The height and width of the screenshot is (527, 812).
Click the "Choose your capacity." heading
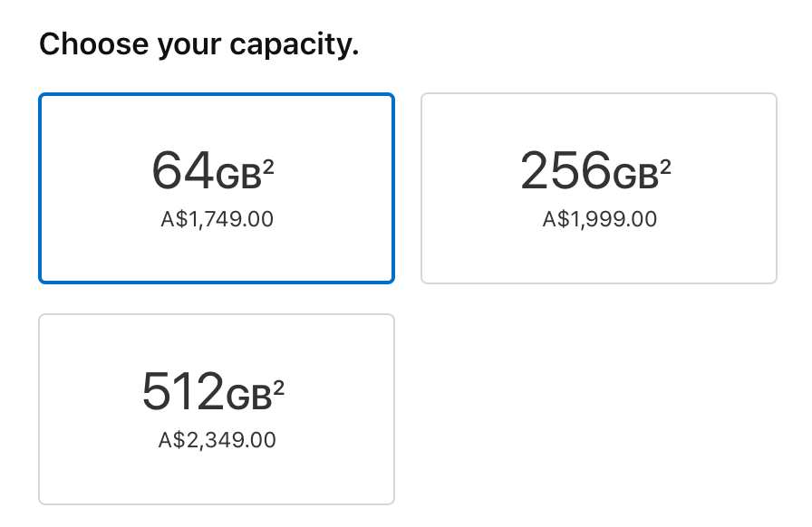(199, 44)
